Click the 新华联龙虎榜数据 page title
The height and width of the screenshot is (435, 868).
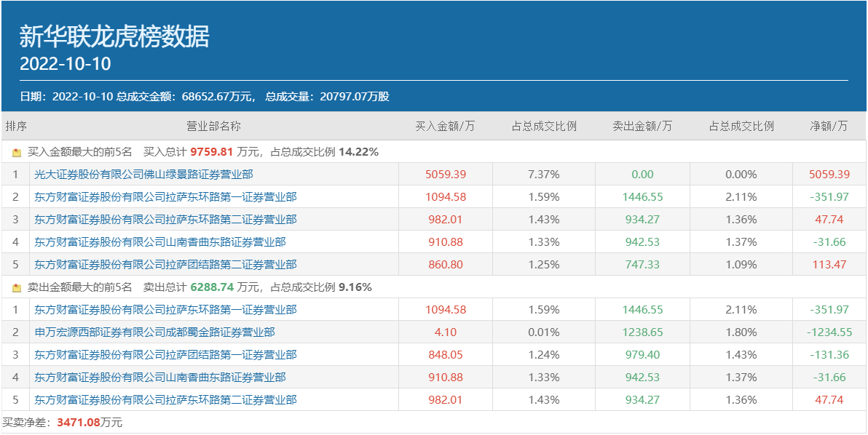pyautogui.click(x=114, y=36)
